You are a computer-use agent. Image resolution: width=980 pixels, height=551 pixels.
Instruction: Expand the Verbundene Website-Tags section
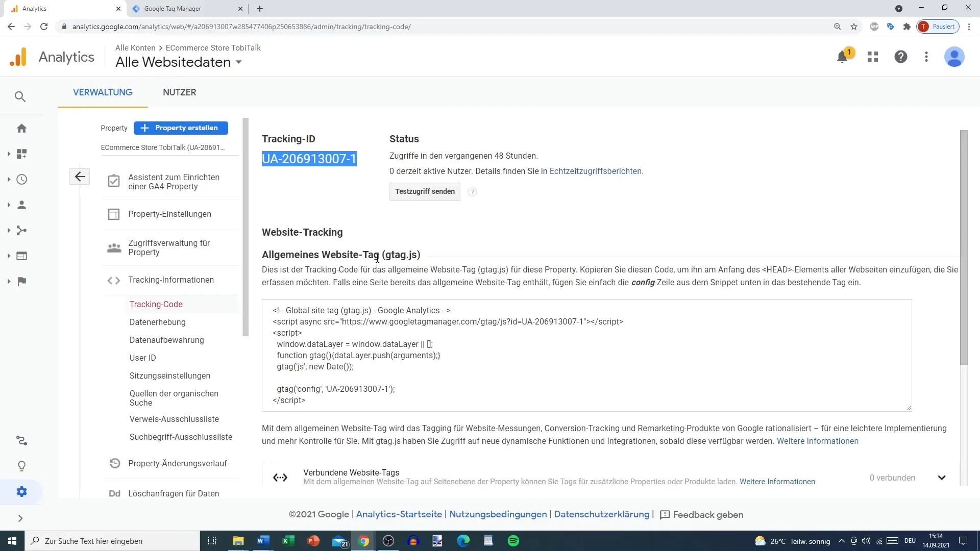pos(942,478)
